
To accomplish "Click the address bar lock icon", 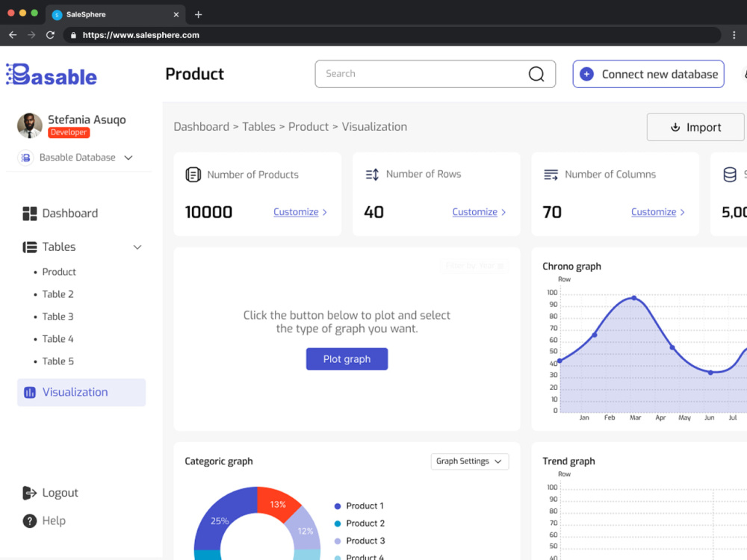I will tap(73, 35).
